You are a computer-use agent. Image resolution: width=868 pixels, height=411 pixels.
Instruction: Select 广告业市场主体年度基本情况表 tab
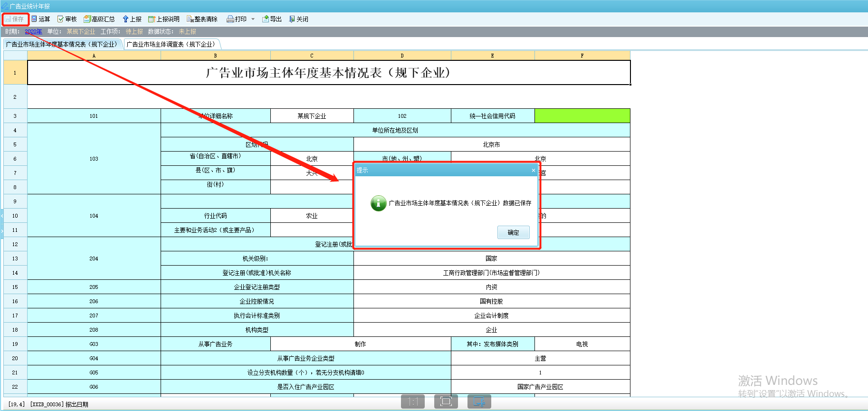[x=62, y=44]
